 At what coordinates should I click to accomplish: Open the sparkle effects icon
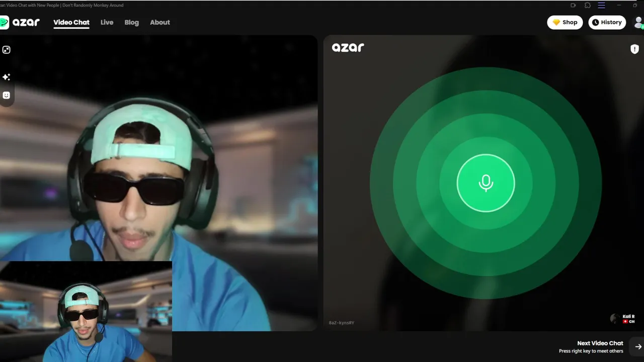[x=7, y=77]
